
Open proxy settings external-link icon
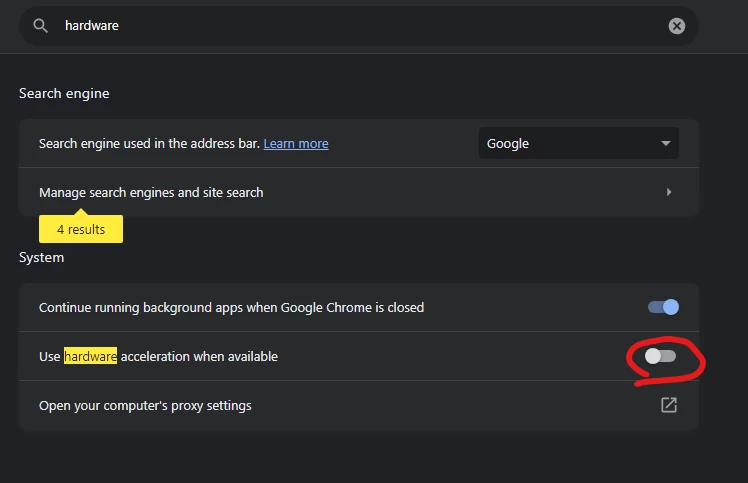[x=668, y=405]
